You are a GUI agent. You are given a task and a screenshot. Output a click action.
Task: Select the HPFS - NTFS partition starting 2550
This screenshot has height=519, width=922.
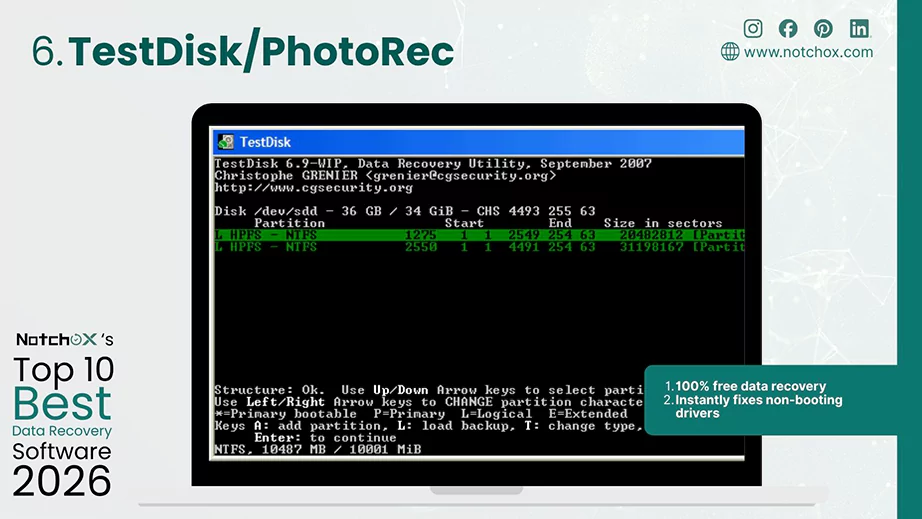pyautogui.click(x=479, y=247)
